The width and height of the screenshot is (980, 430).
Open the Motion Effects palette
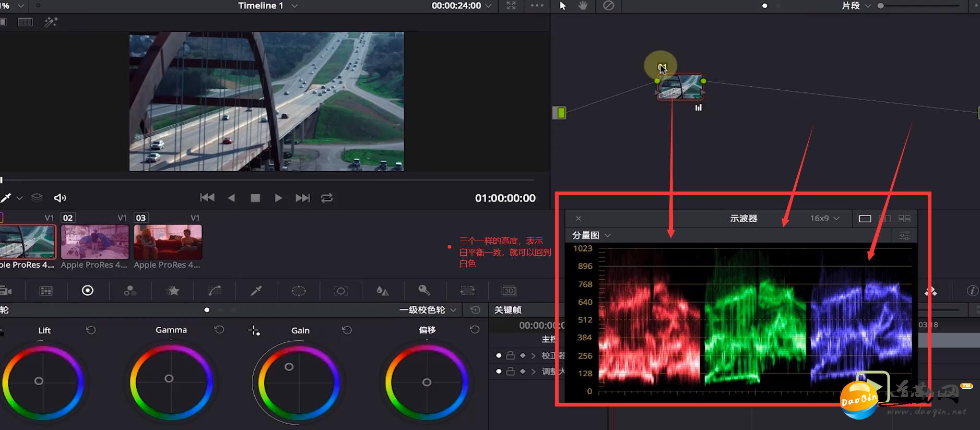172,291
